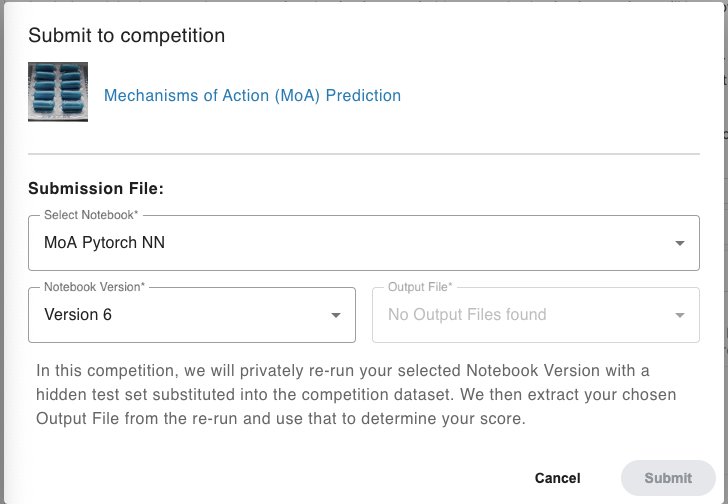The width and height of the screenshot is (728, 504).
Task: Click empty area left of Cancel button
Action: click(x=279, y=478)
